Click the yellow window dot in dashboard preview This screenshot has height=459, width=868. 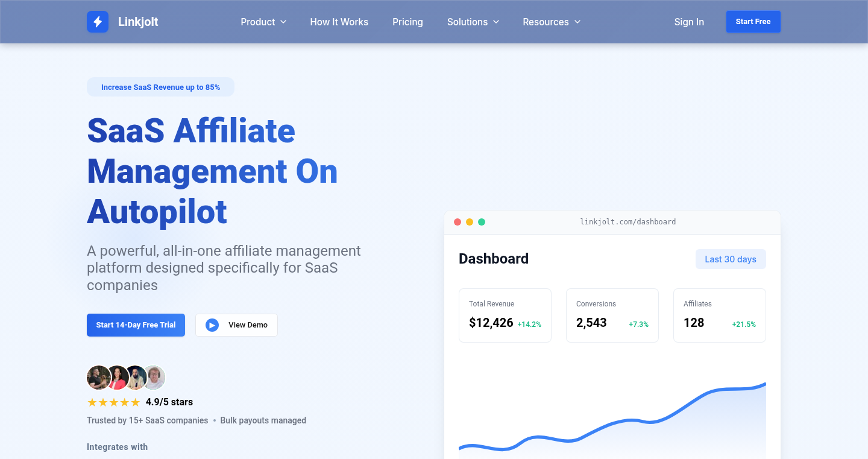pyautogui.click(x=470, y=222)
